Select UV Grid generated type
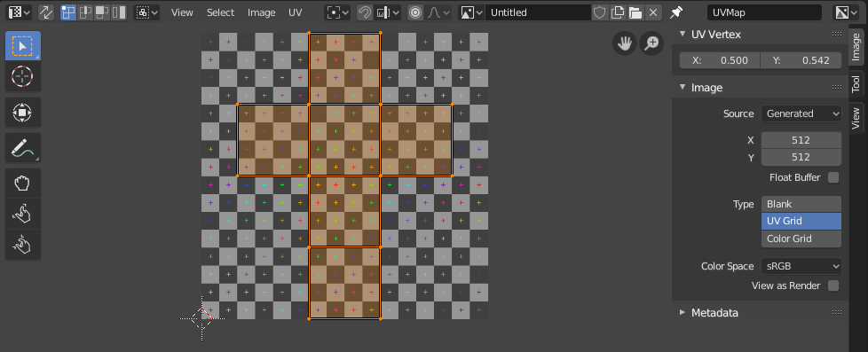868x352 pixels. (x=801, y=222)
